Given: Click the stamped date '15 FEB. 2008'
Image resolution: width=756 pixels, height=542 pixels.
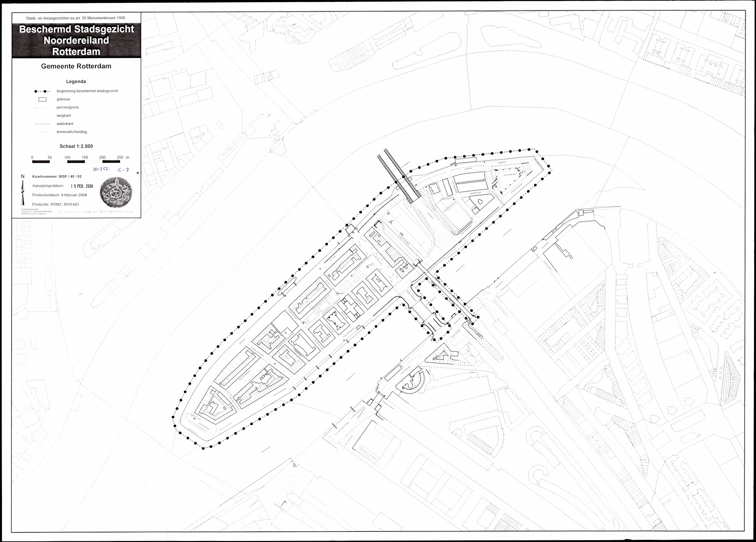Looking at the screenshot, I should pos(82,186).
